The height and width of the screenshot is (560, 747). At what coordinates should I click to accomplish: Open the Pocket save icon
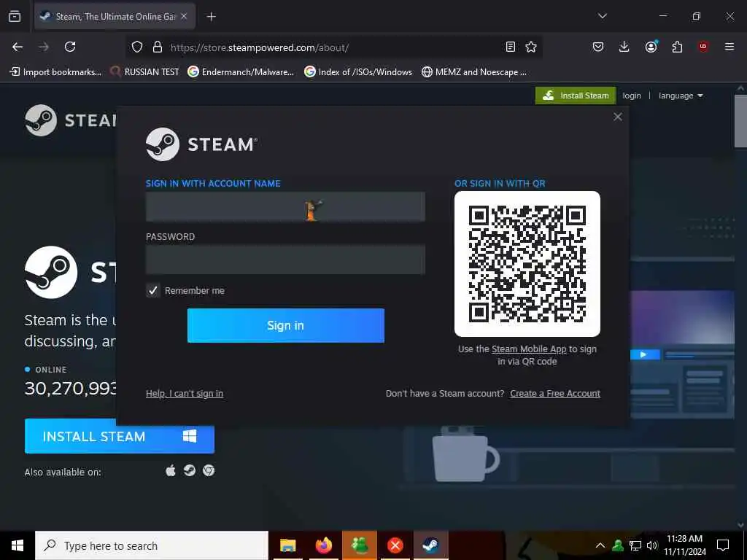point(598,47)
